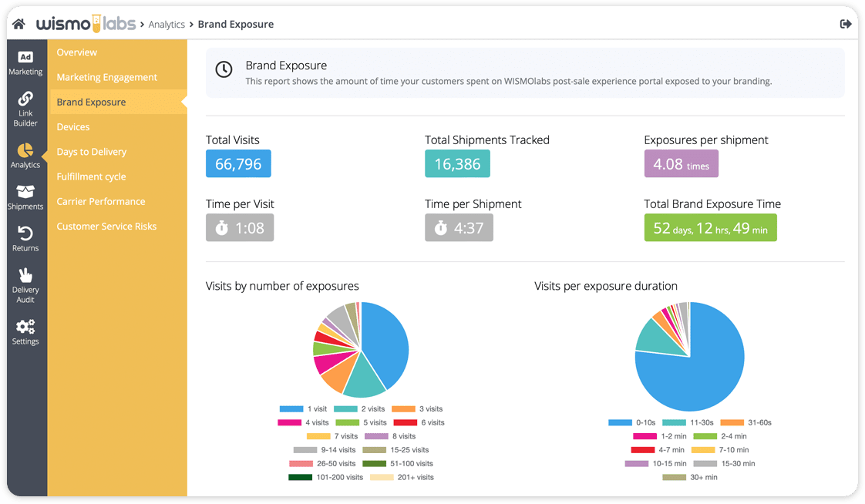Click the orange 3 visits pie slice
The image size is (865, 504).
click(339, 372)
